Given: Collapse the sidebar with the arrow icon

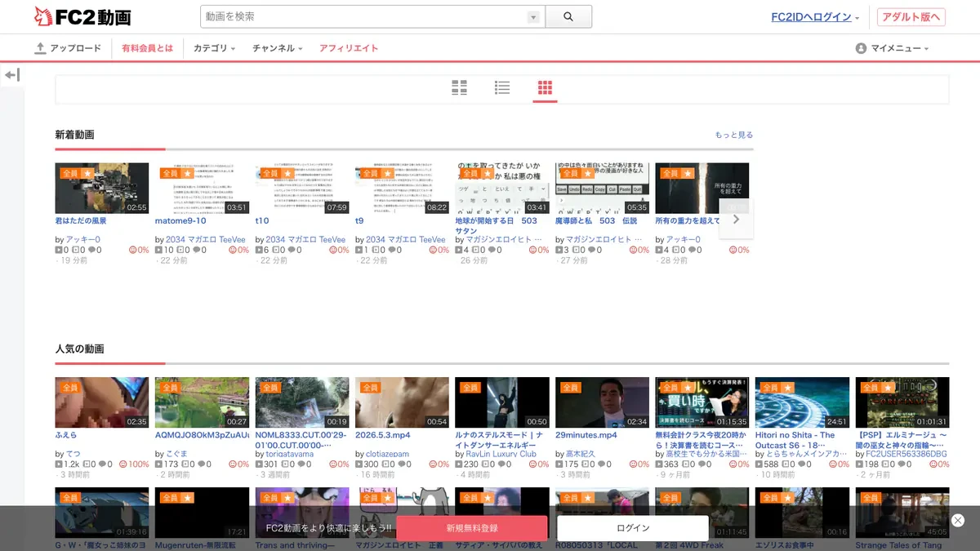Looking at the screenshot, I should point(11,75).
